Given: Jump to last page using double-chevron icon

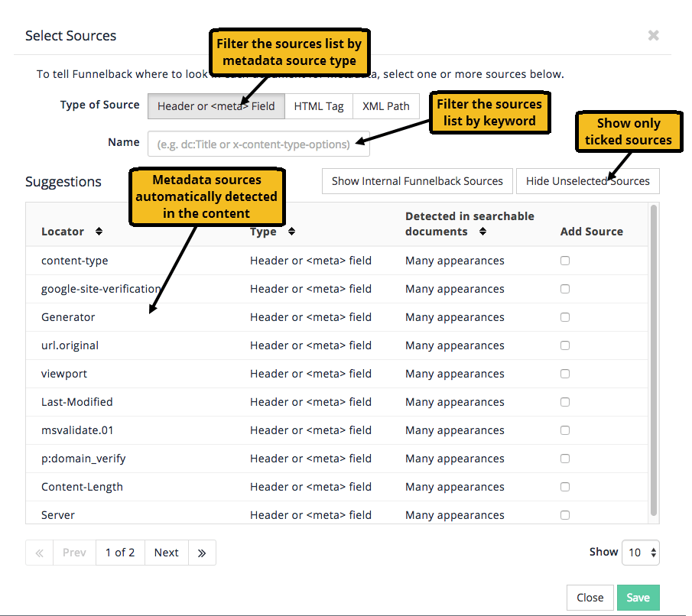Looking at the screenshot, I should point(201,552).
